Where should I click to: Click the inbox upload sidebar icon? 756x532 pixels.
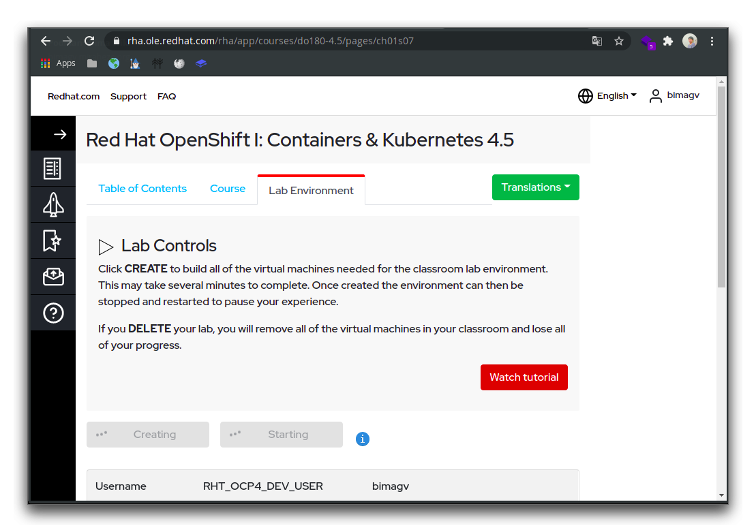pyautogui.click(x=53, y=277)
